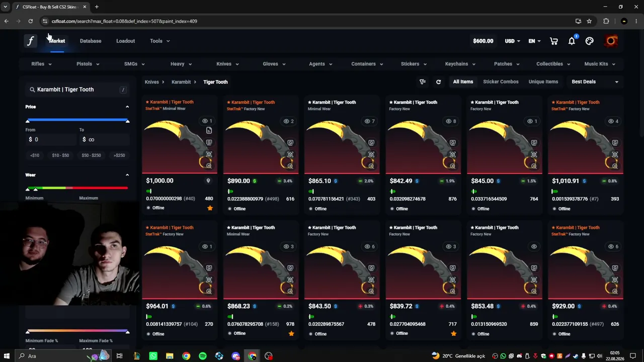Click the document icon on $1,000.00 listing
644x362 pixels.
(209, 130)
